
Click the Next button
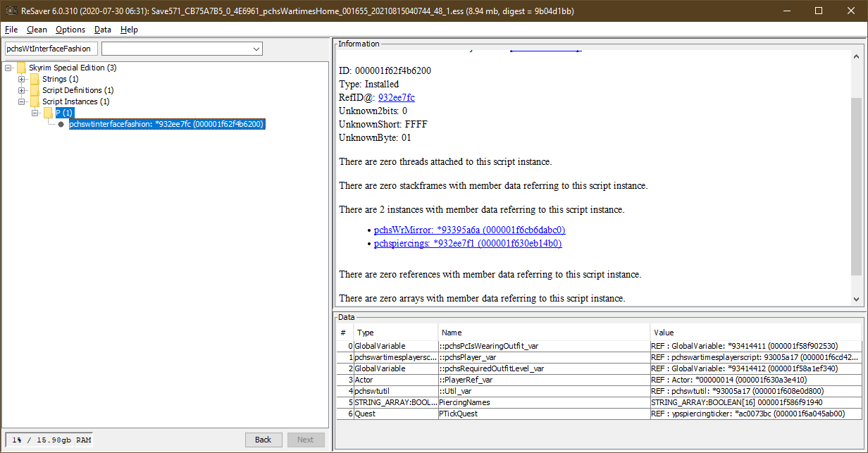click(306, 440)
